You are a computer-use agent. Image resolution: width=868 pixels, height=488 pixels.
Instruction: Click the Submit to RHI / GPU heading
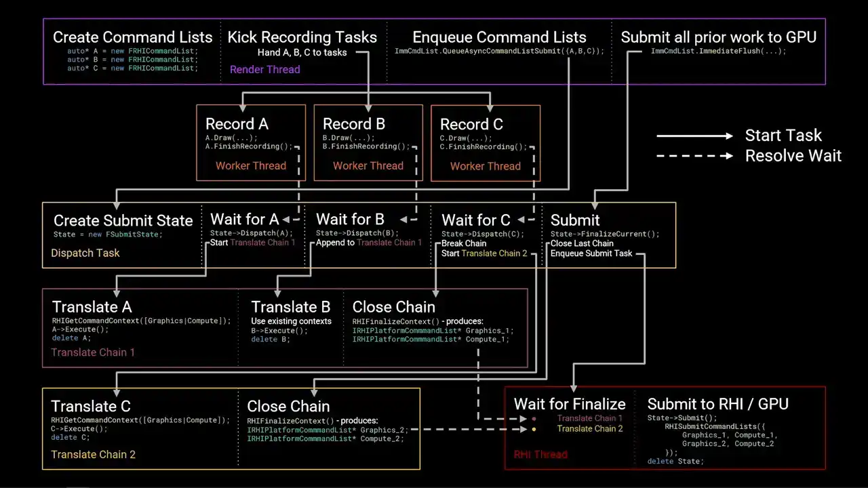coord(717,404)
